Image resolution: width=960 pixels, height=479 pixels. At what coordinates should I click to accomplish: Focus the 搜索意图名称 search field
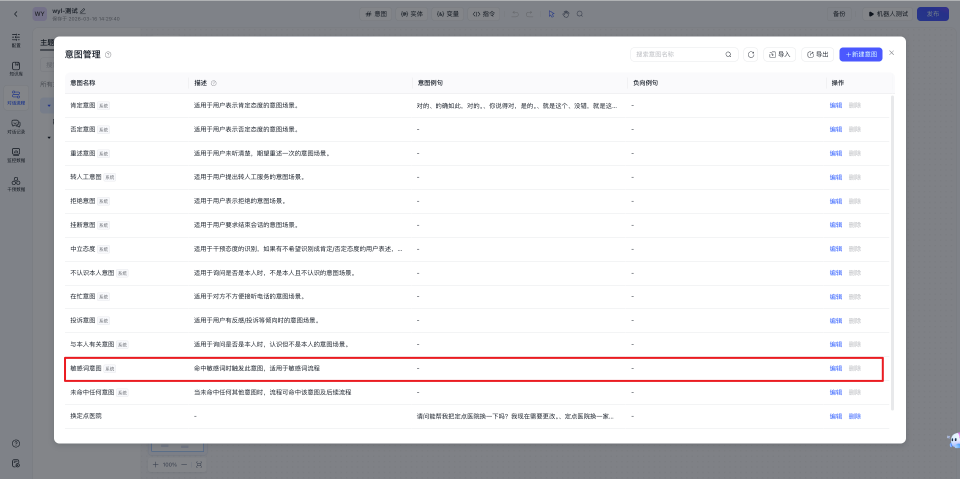(x=677, y=54)
